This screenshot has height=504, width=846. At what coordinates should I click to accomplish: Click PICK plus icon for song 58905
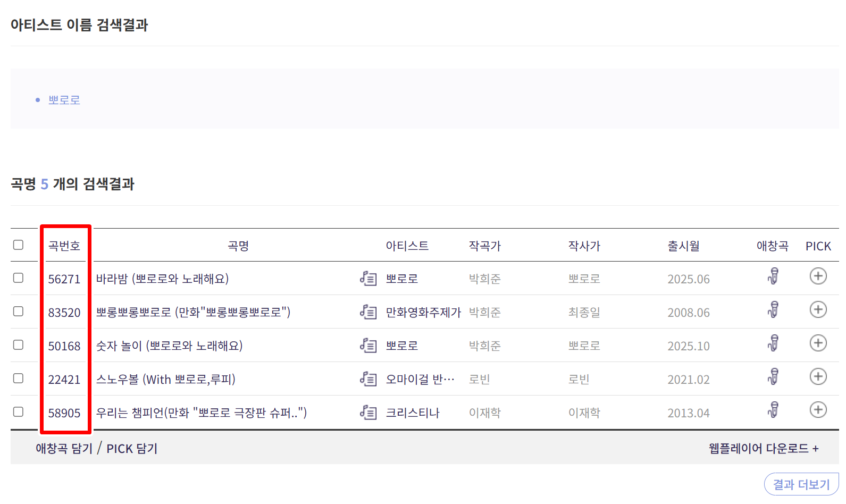click(818, 410)
